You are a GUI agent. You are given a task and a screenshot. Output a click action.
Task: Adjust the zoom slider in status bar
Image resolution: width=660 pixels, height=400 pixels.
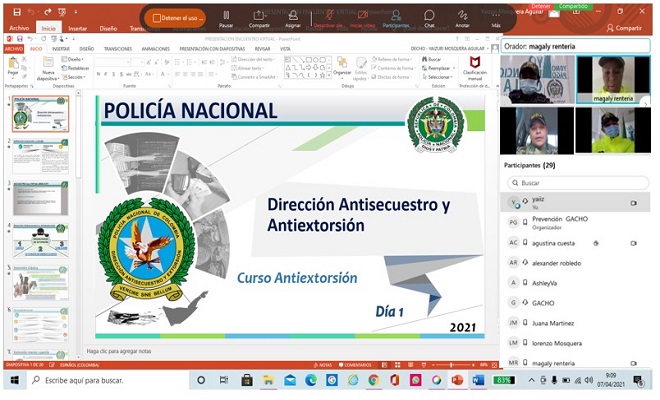coord(454,365)
